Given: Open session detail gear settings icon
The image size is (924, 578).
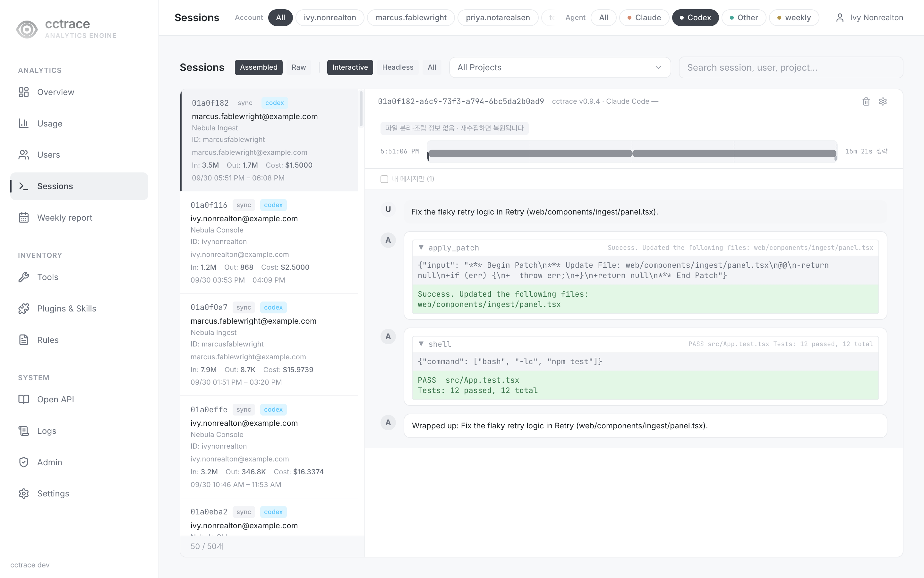Looking at the screenshot, I should coord(883,101).
